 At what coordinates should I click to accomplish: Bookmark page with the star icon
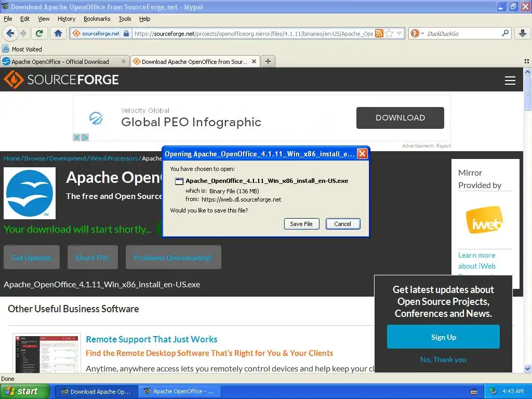point(390,33)
